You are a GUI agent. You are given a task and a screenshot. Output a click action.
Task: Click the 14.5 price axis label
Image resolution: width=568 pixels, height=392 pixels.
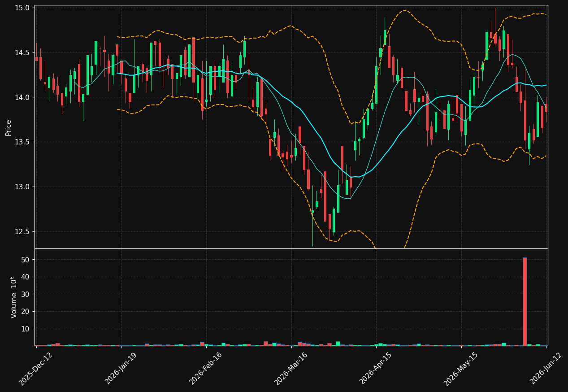[x=22, y=52]
